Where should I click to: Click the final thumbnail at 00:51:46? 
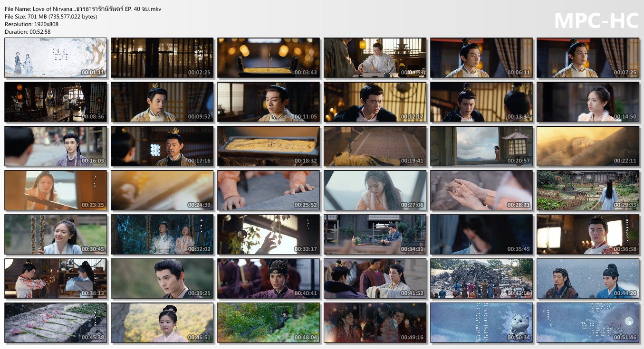point(588,322)
